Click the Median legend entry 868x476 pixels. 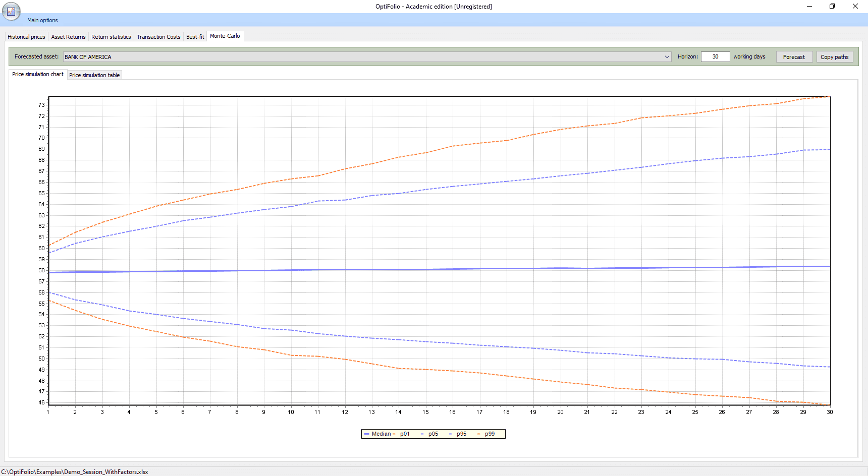377,434
